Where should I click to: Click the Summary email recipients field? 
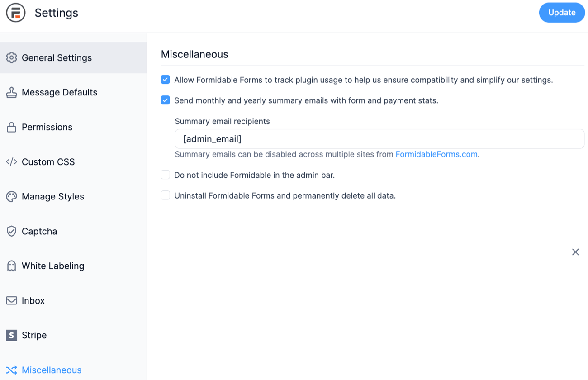379,139
